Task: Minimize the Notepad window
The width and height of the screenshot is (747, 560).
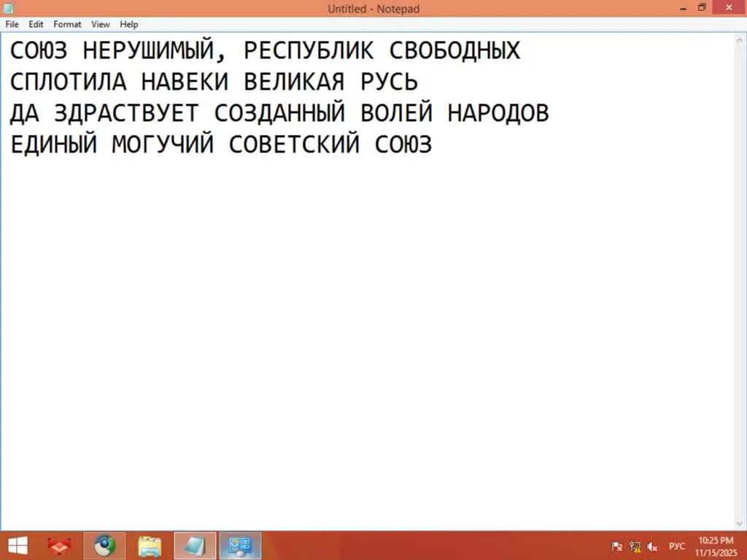Action: click(683, 8)
